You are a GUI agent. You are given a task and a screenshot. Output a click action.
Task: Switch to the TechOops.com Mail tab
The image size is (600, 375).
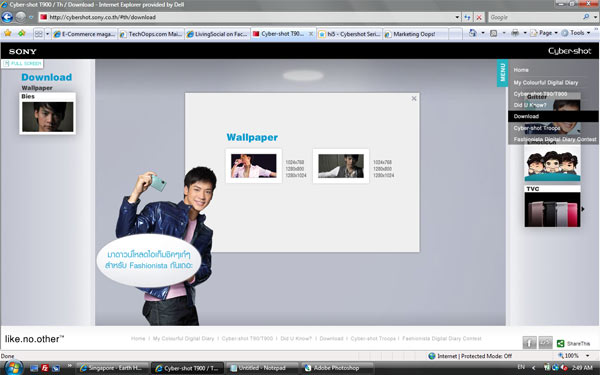coord(151,34)
